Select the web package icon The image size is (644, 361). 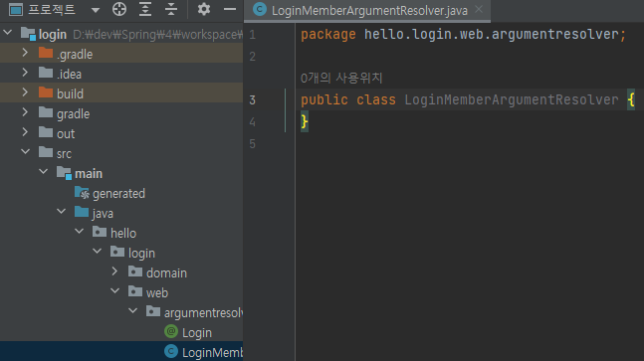click(135, 291)
